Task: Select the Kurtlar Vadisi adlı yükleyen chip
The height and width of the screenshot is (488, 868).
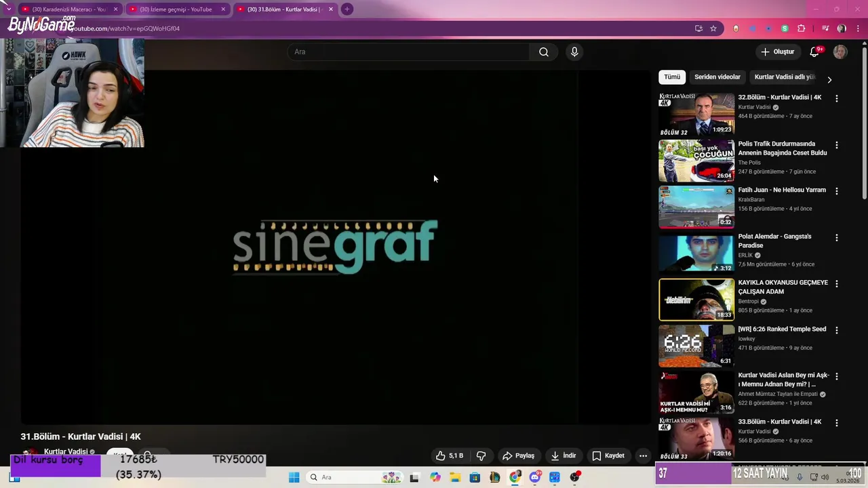Action: click(x=785, y=77)
